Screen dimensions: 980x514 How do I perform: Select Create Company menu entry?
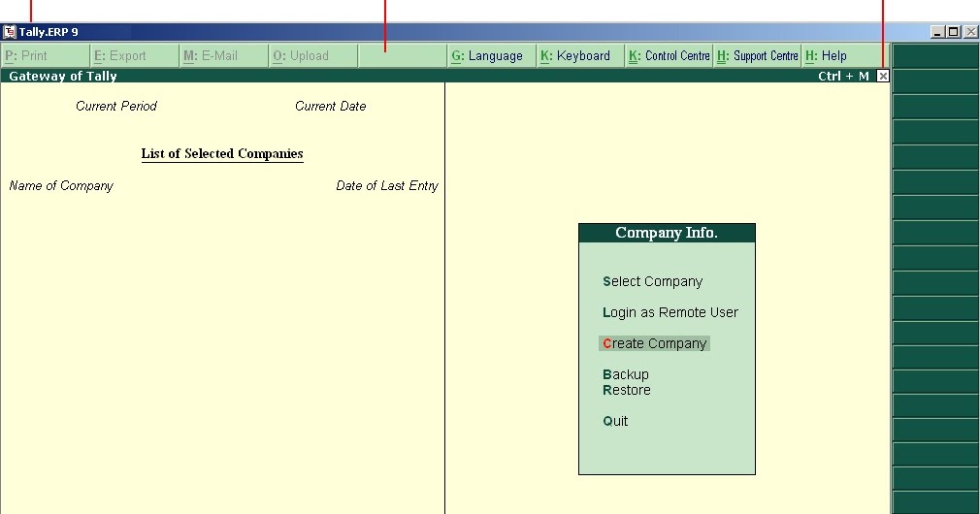(x=654, y=343)
